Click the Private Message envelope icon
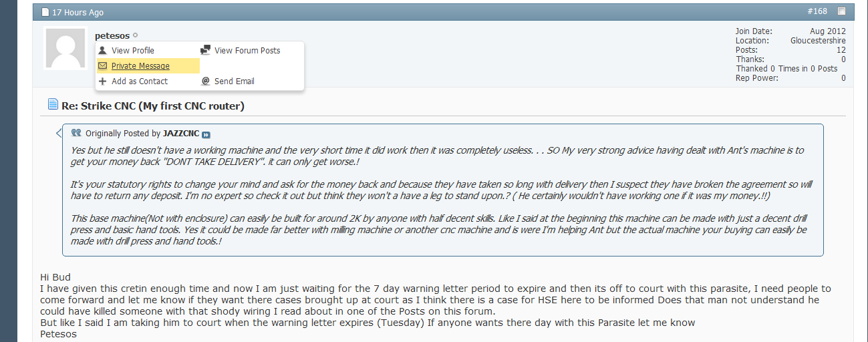 [x=102, y=66]
